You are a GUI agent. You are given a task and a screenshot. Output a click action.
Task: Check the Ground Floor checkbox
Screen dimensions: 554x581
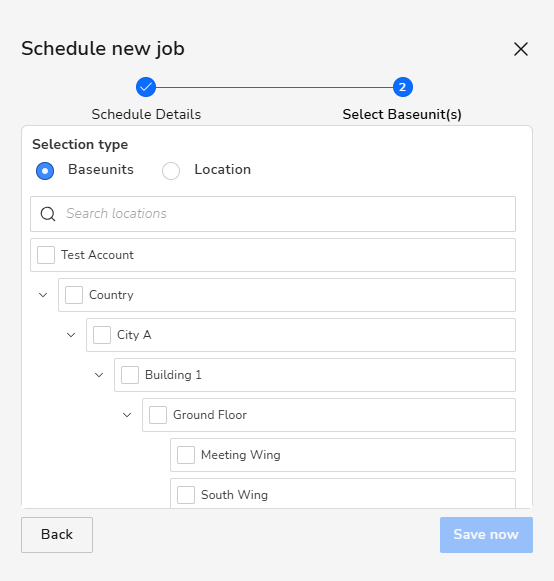(x=158, y=415)
